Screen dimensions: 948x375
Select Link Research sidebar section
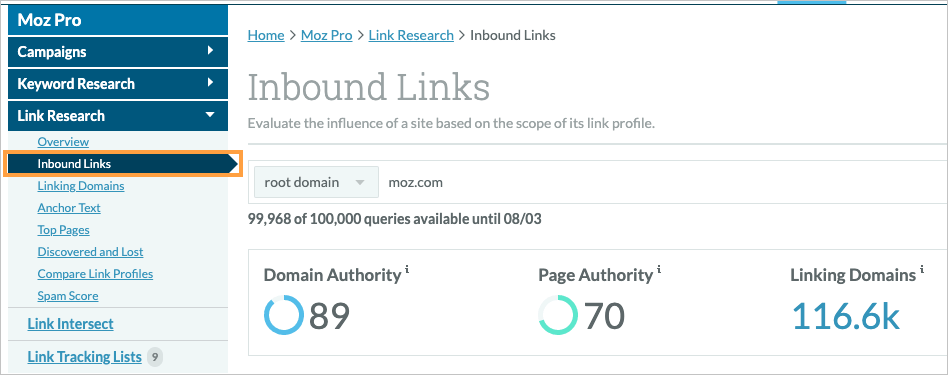(118, 116)
